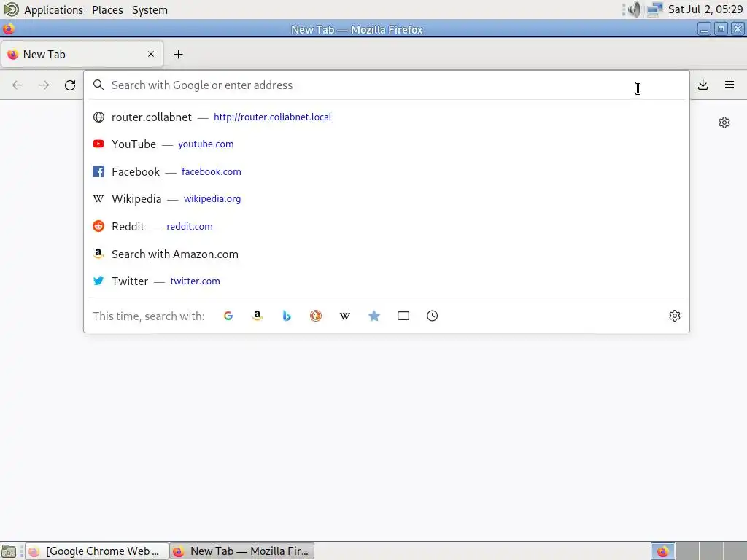Select the New Tab browser tab
The height and width of the screenshot is (560, 747).
tap(82, 54)
